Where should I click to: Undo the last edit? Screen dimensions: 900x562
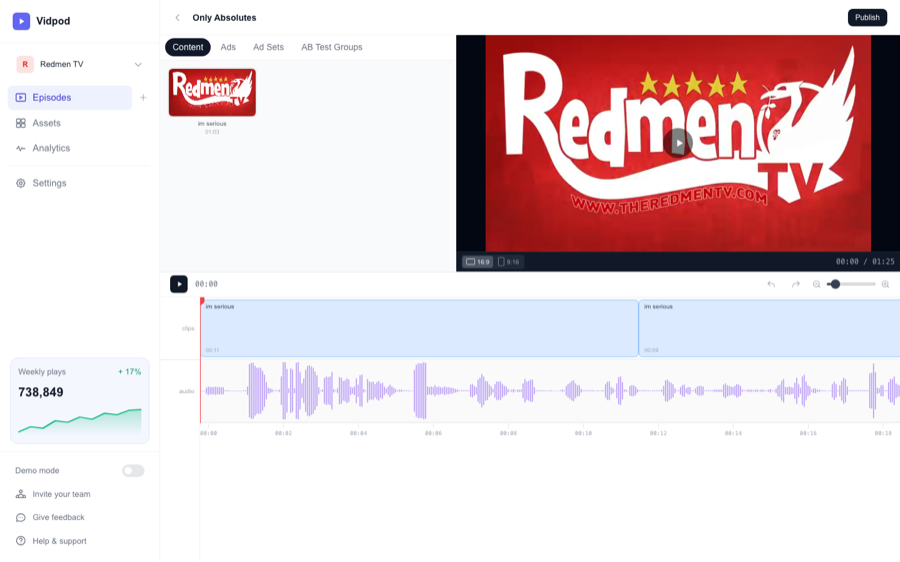pos(771,284)
